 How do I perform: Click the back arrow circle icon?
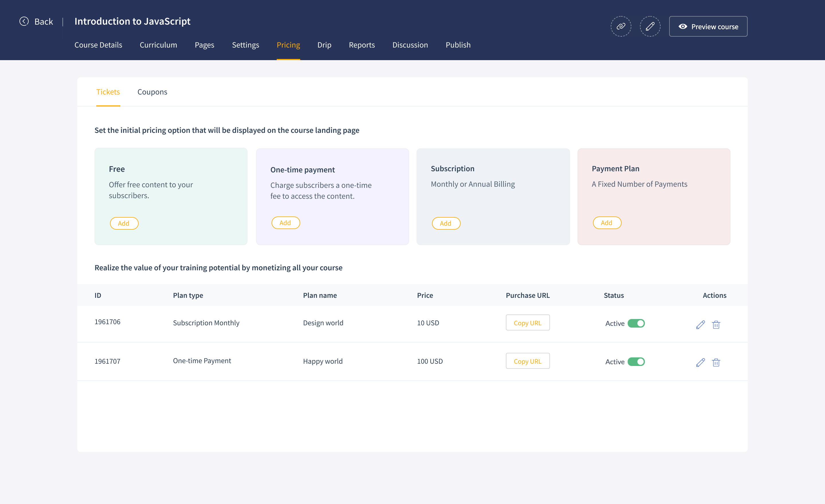click(24, 21)
